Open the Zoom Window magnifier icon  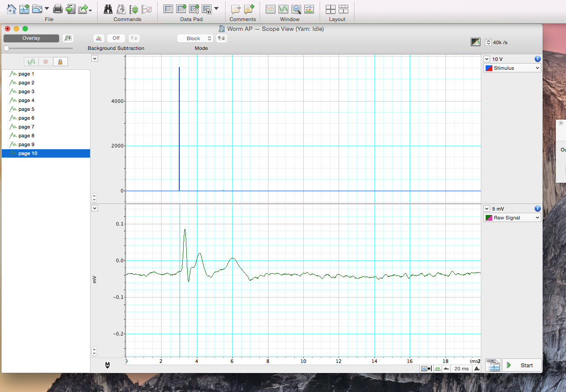[296, 9]
